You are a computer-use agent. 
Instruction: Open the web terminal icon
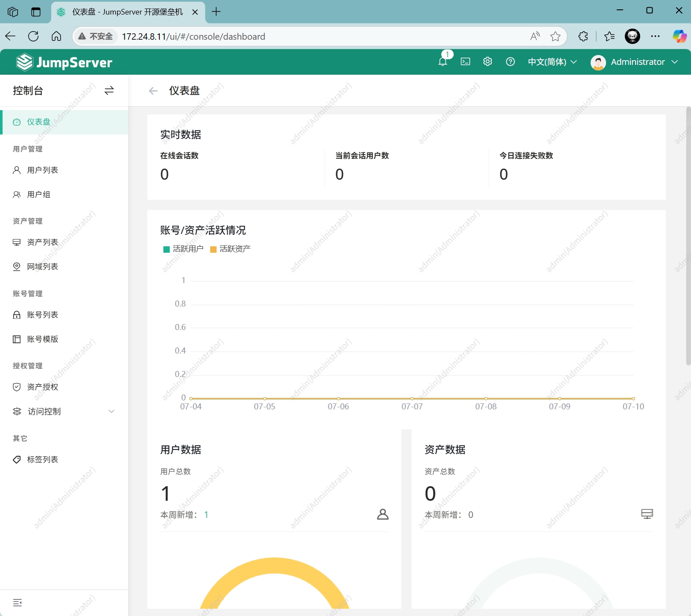[x=466, y=62]
